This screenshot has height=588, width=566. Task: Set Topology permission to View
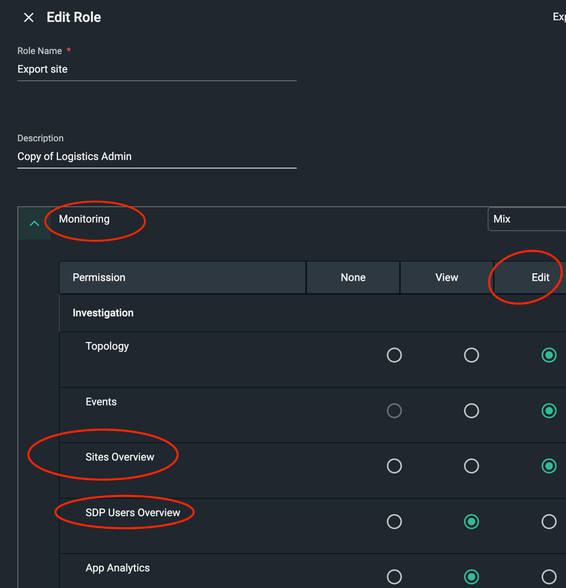pos(471,355)
